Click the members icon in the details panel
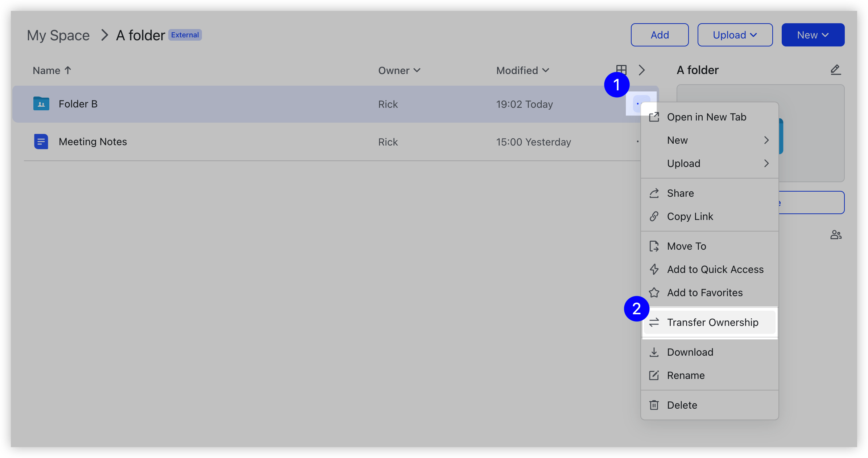The image size is (868, 458). tap(836, 235)
